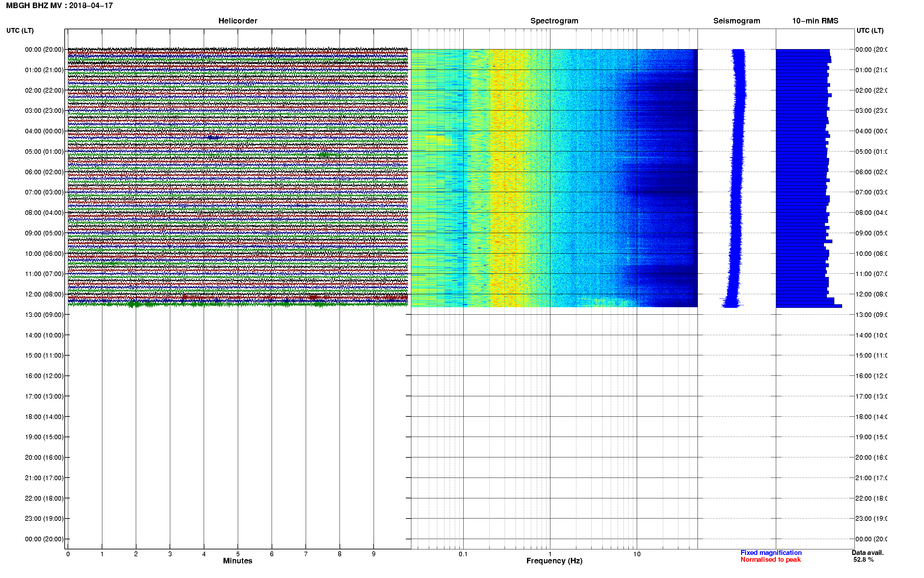Click the left '14:00 (10:00)' time label
The image size is (924, 578).
tap(44, 335)
